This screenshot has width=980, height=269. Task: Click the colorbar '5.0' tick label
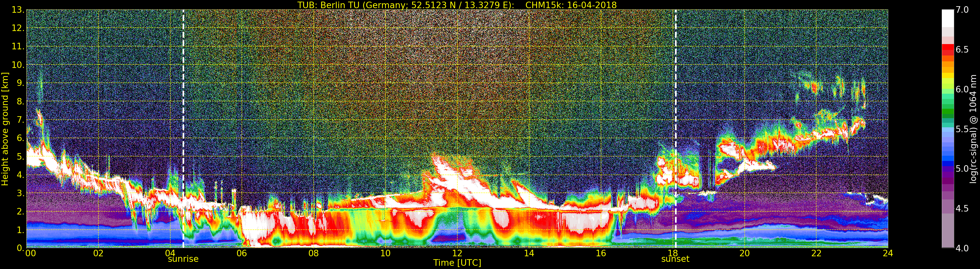coord(962,168)
